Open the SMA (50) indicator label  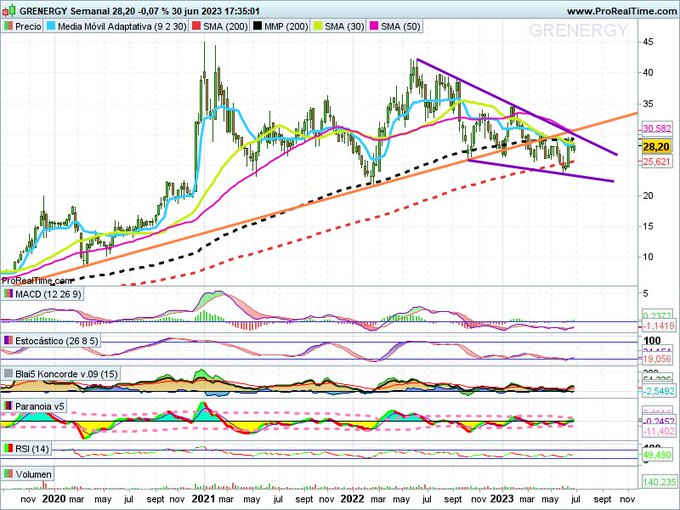(x=400, y=26)
